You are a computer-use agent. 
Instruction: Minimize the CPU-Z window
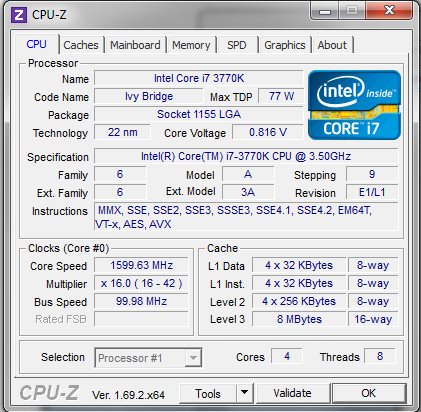point(325,11)
